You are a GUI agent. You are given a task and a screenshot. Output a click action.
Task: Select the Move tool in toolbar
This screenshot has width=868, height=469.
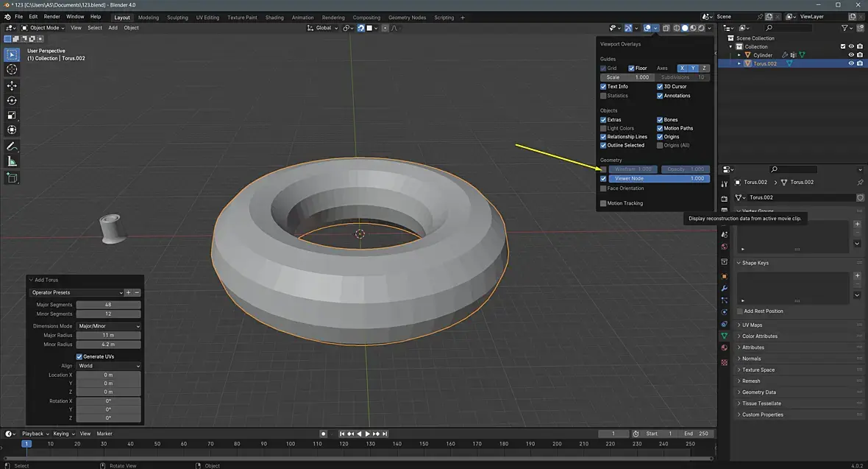12,85
